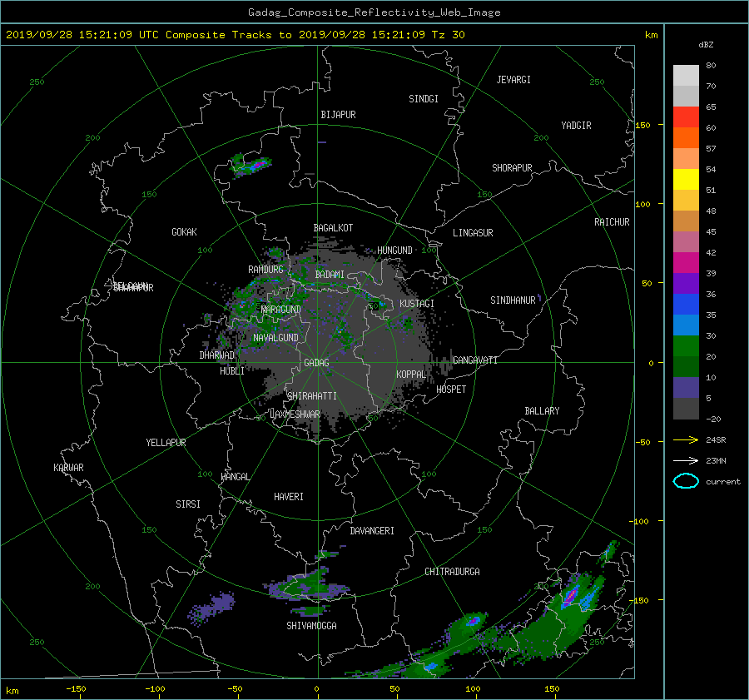749x700 pixels.
Task: Select the BADAMI label
Action: click(x=330, y=275)
